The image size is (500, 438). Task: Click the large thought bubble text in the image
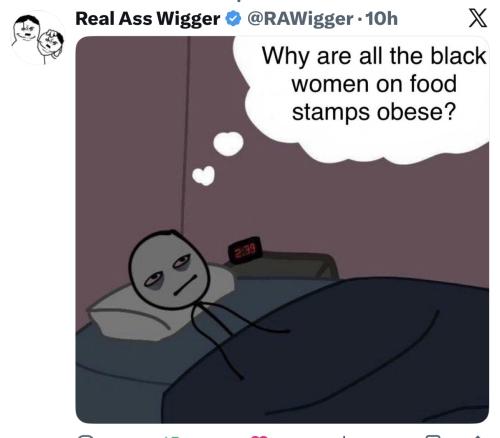click(x=374, y=84)
